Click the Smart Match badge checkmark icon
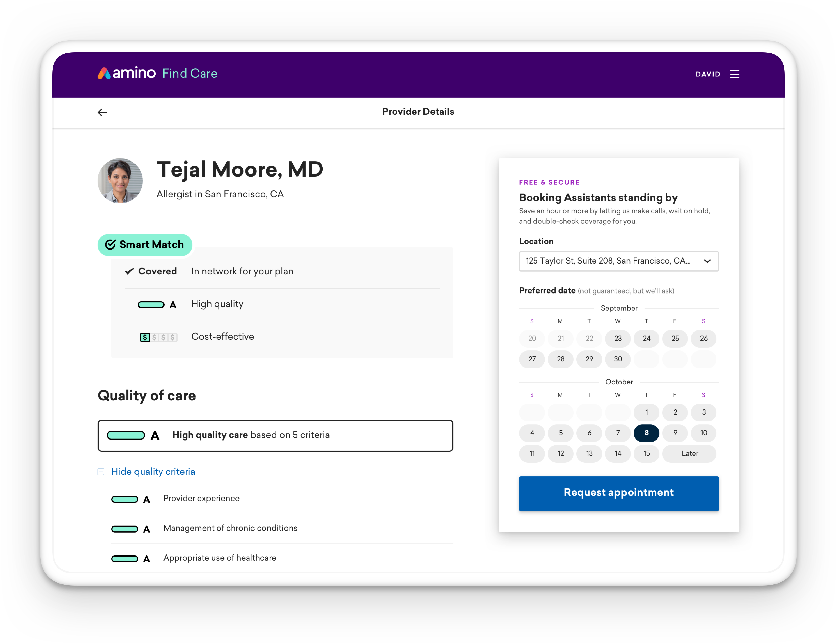The height and width of the screenshot is (644, 837). pos(110,245)
